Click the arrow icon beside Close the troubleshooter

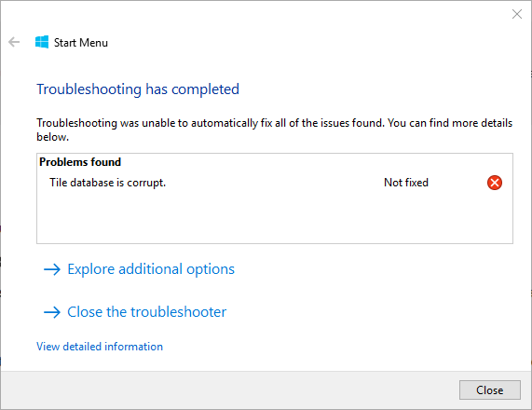[52, 312]
